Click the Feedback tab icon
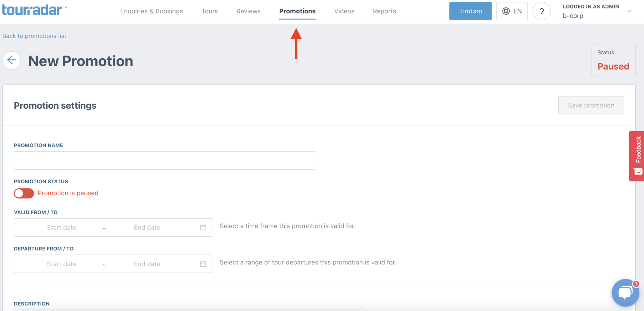 click(637, 171)
